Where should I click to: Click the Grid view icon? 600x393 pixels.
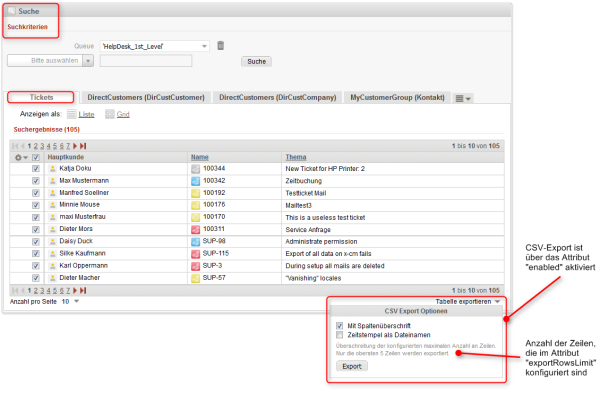[x=110, y=114]
